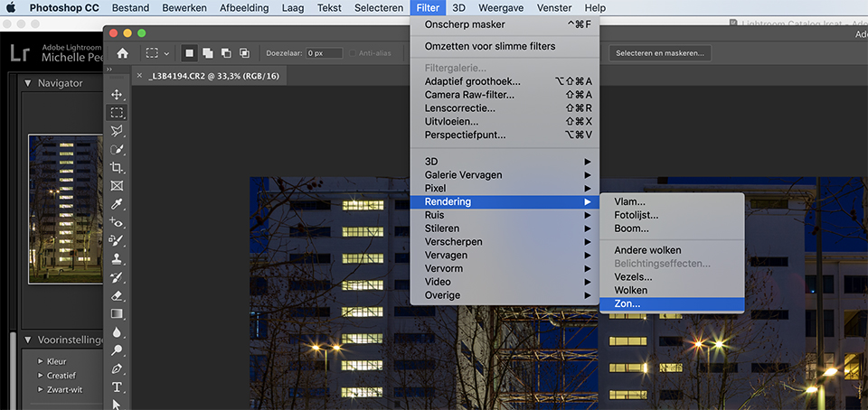Select the Polygonal Lasso tool
Image resolution: width=868 pixels, height=410 pixels.
pos(117,131)
